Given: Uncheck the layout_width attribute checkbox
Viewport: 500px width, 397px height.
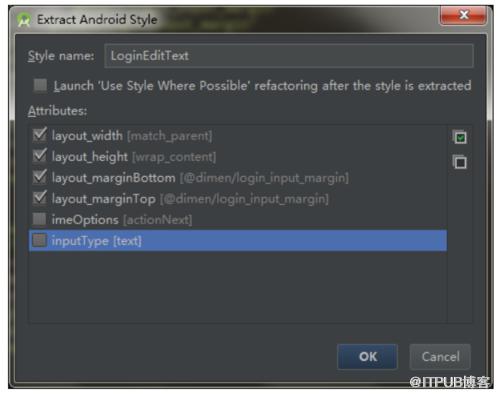Looking at the screenshot, I should 40,135.
